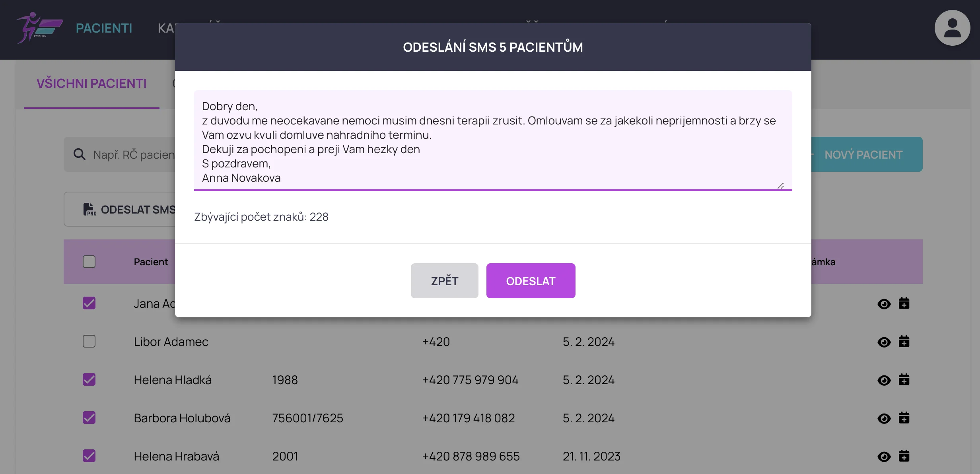Click the search magnifier icon
The height and width of the screenshot is (474, 980).
click(x=80, y=154)
